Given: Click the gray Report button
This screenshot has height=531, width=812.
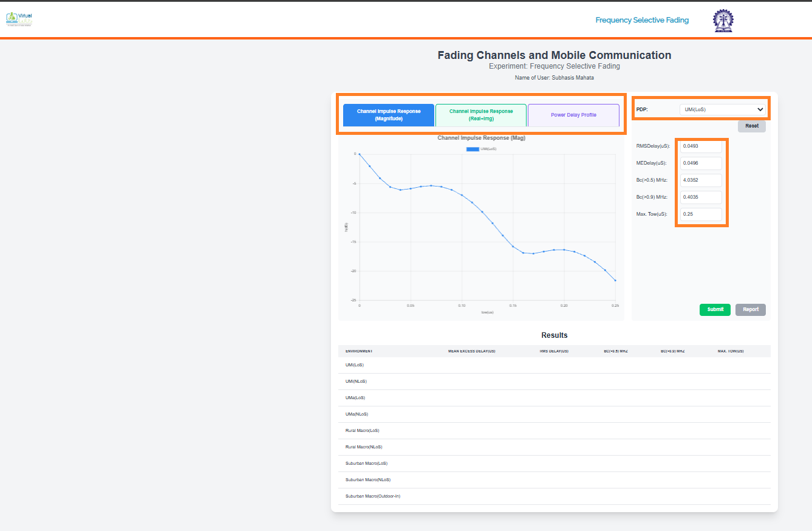Looking at the screenshot, I should tap(750, 309).
